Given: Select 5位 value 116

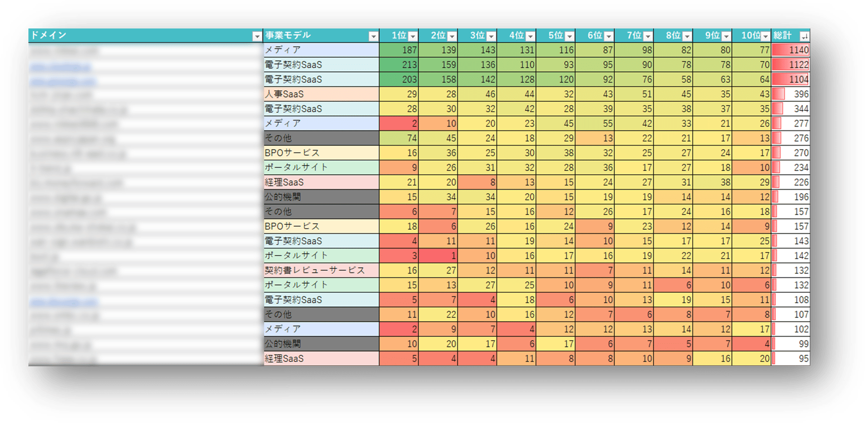Looking at the screenshot, I should pos(556,50).
